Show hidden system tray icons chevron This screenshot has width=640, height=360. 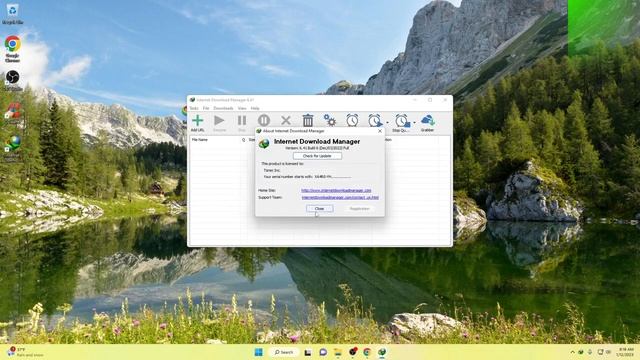[x=572, y=352]
